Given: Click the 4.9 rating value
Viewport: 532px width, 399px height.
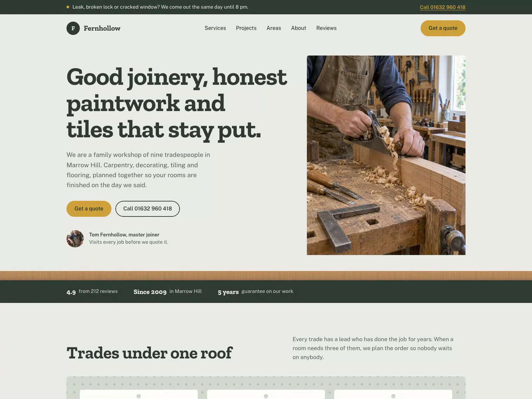Looking at the screenshot, I should click(x=71, y=292).
